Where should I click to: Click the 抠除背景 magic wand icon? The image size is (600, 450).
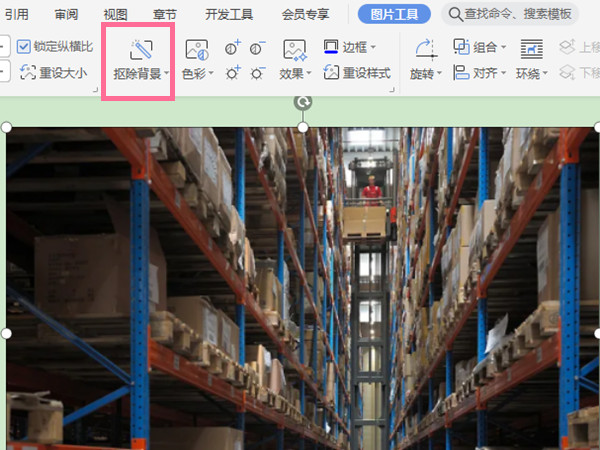(x=141, y=50)
